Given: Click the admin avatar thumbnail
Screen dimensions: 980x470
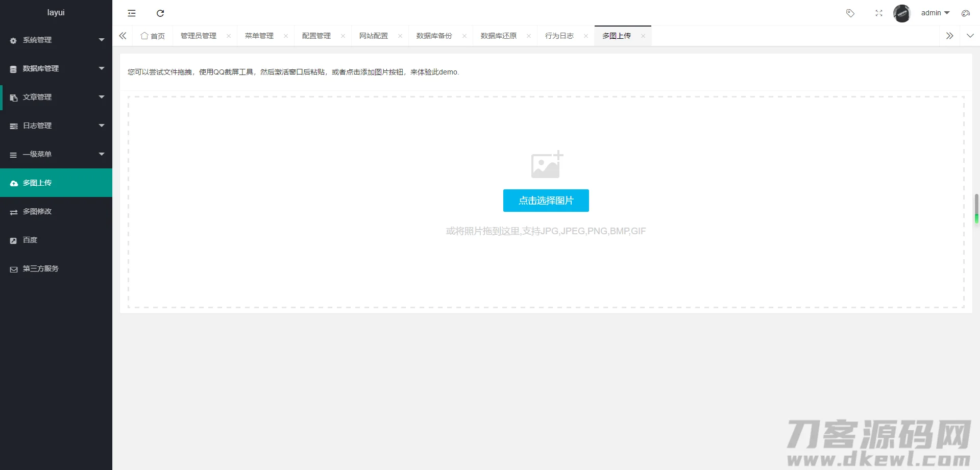Looking at the screenshot, I should click(x=902, y=13).
